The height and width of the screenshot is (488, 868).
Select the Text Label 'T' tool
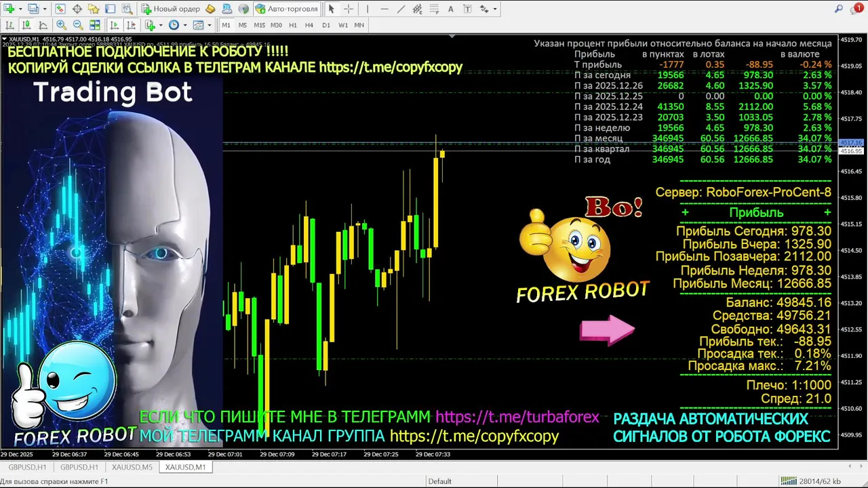(467, 9)
